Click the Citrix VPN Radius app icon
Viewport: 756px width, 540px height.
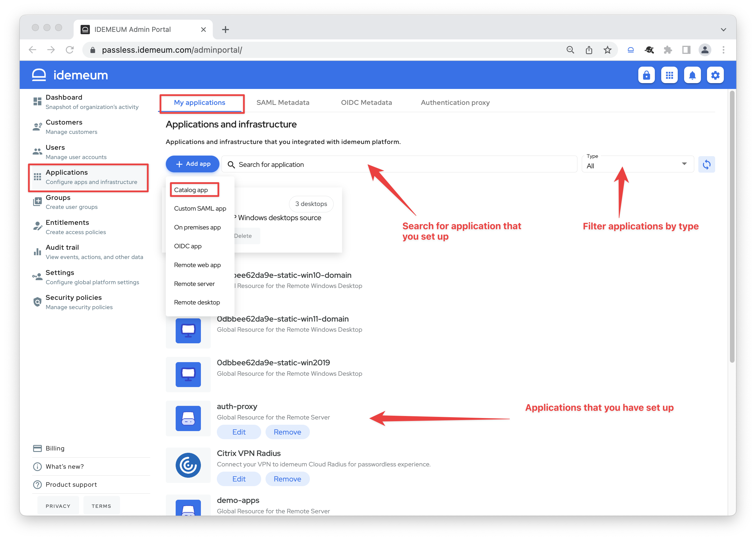coord(188,465)
